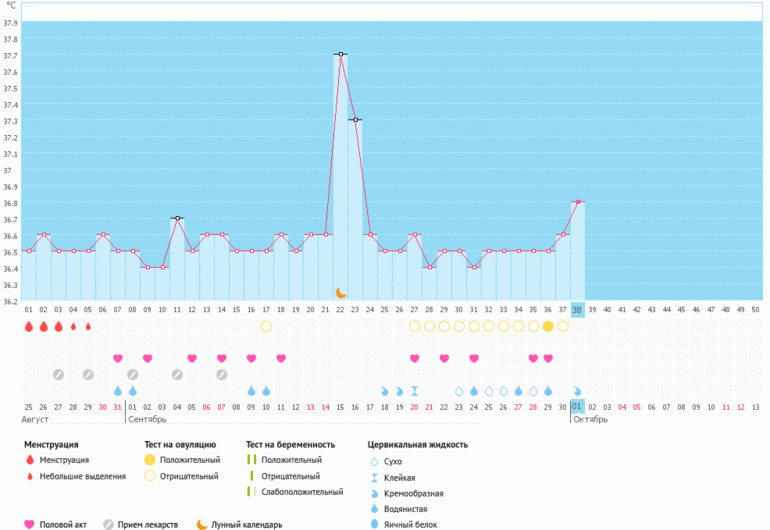Click the medication icon on cycle day 03

58,374
